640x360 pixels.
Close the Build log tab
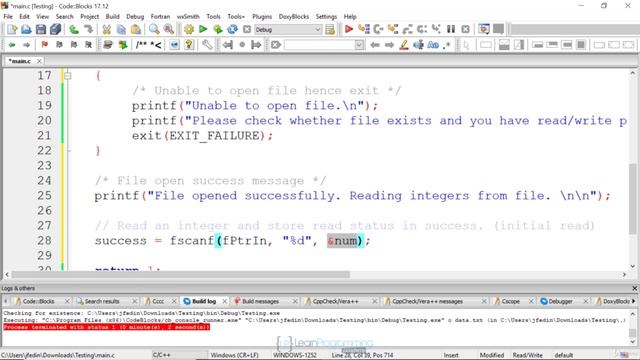pyautogui.click(x=224, y=301)
